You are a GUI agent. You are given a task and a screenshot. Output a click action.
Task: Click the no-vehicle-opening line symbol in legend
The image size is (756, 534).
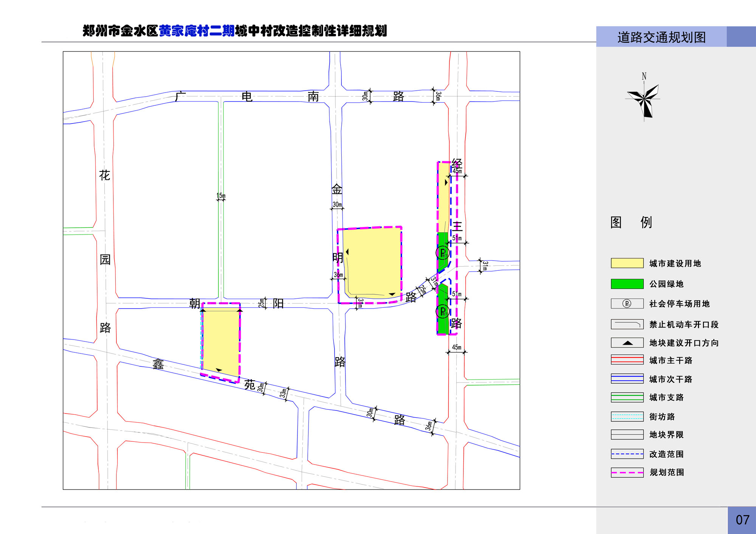tap(627, 324)
